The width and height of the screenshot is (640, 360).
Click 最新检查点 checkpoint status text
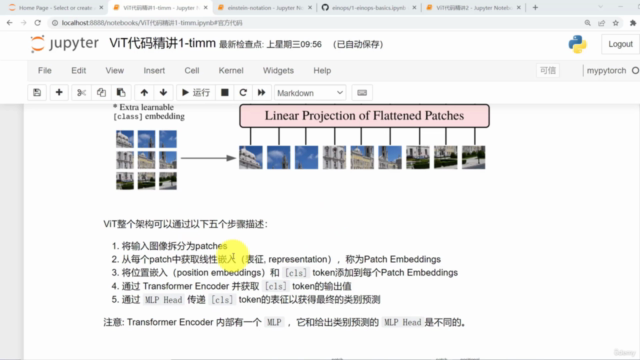tap(270, 44)
